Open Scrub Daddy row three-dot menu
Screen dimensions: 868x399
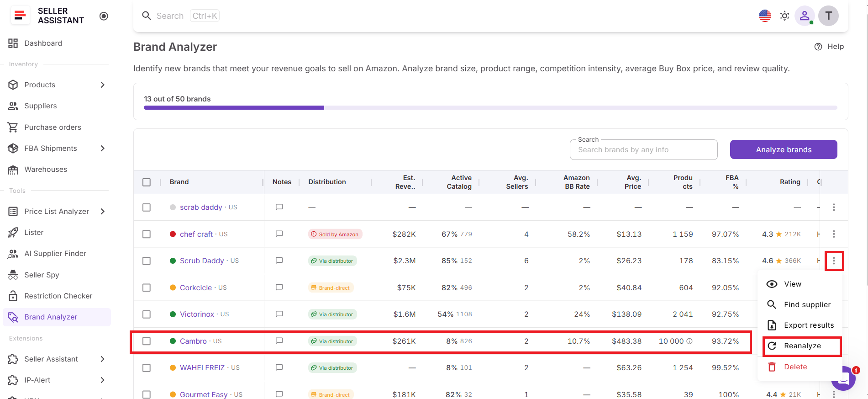(x=834, y=261)
